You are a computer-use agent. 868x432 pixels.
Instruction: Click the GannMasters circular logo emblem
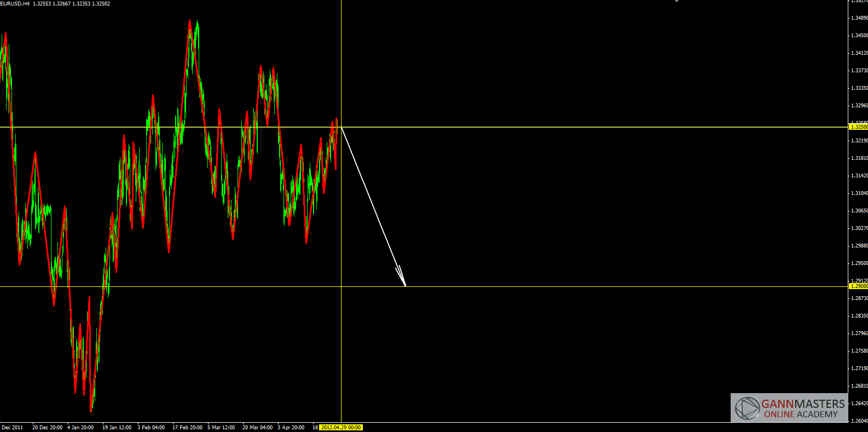(x=747, y=408)
